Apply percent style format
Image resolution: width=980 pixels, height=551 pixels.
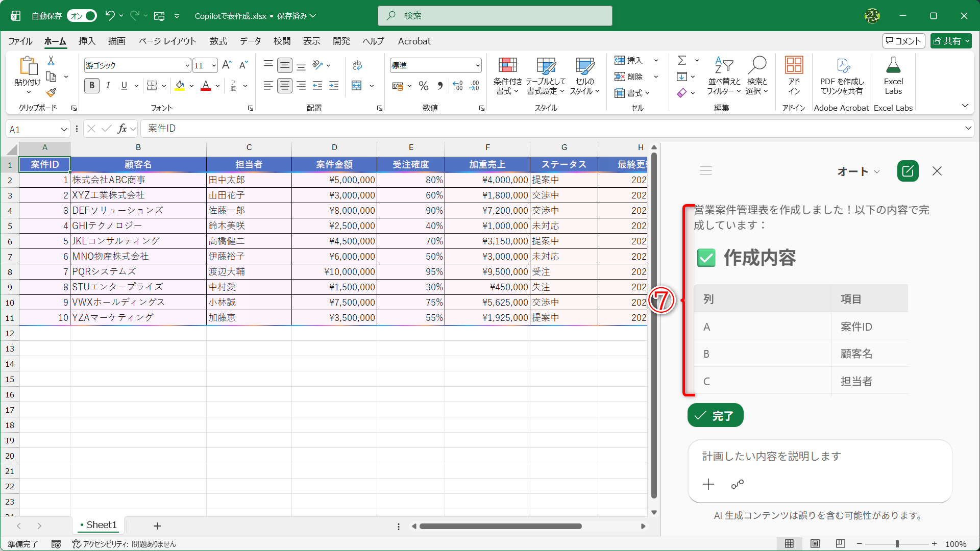coord(424,86)
